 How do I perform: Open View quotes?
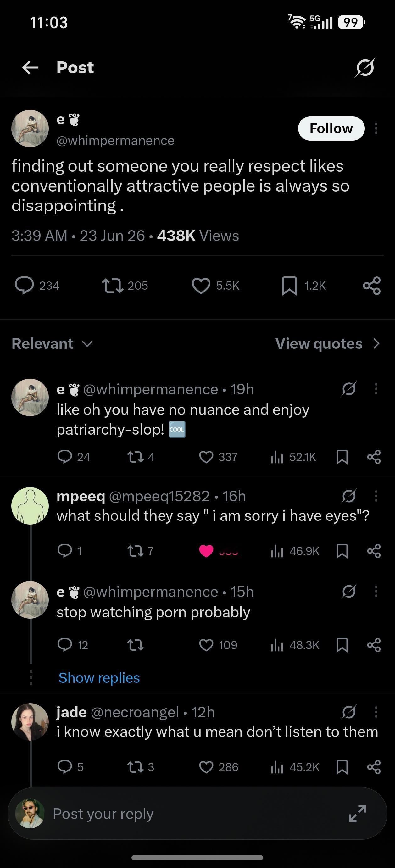328,344
